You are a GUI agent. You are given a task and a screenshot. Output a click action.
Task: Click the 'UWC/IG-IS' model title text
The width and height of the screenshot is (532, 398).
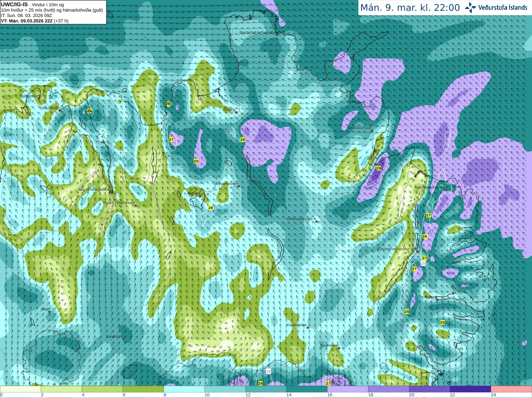14,4
